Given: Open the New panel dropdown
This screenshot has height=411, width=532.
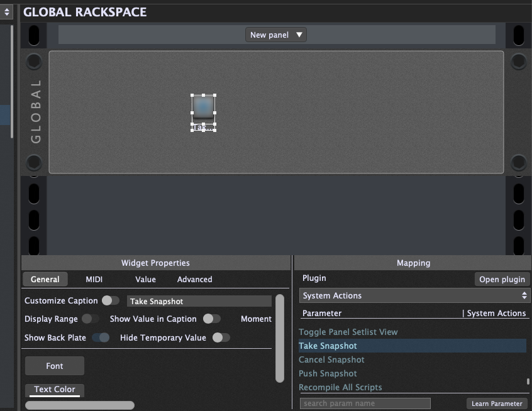Looking at the screenshot, I should pos(275,35).
